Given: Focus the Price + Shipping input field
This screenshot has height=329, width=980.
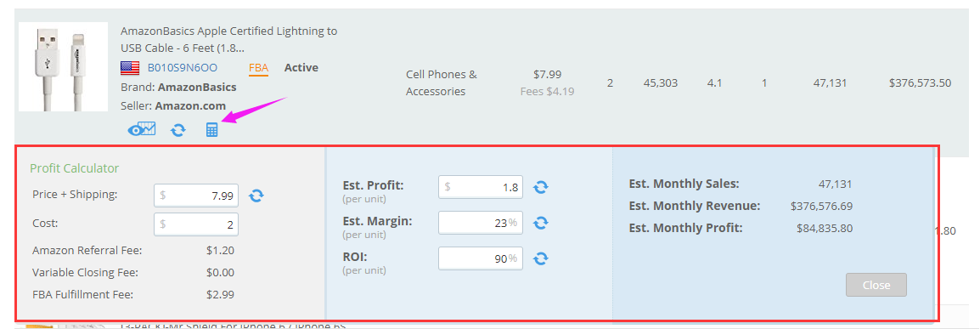Looking at the screenshot, I should tap(196, 196).
